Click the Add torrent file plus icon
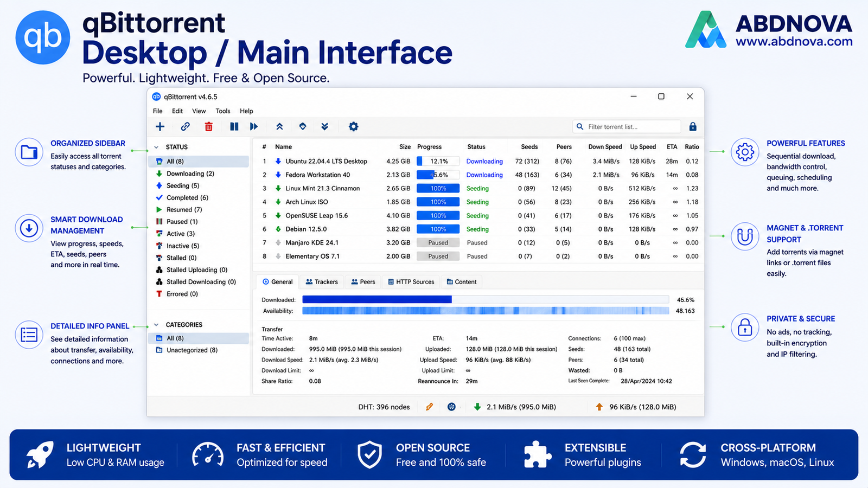 coord(160,126)
